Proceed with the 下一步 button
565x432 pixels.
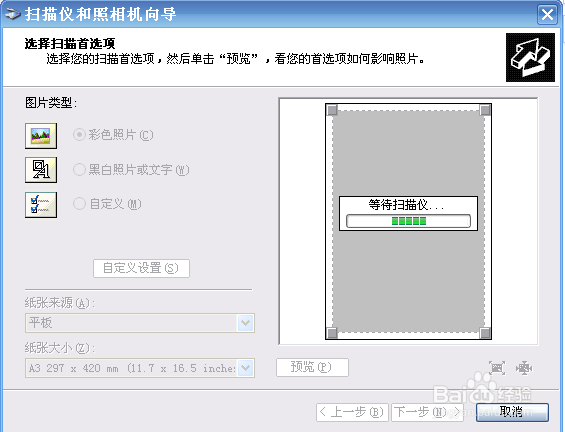tap(427, 412)
